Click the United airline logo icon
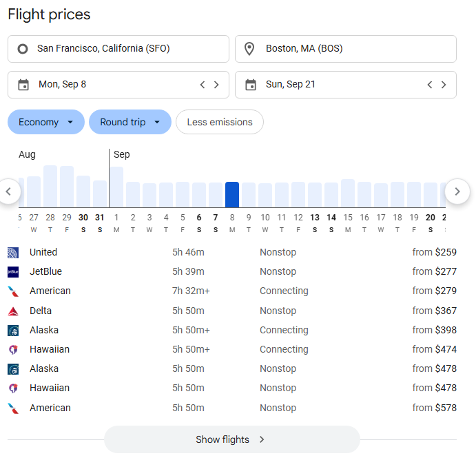This screenshot has width=476, height=458. pos(13,253)
